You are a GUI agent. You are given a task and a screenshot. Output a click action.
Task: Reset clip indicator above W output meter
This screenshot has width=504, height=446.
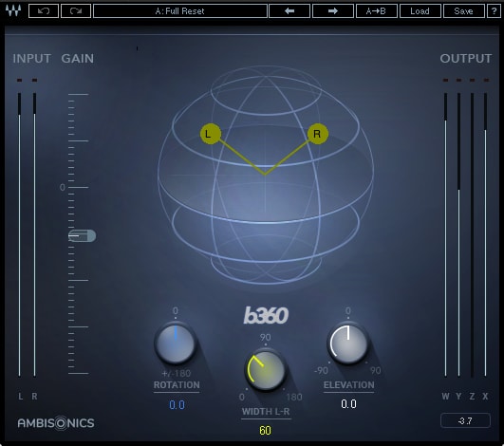pos(445,80)
